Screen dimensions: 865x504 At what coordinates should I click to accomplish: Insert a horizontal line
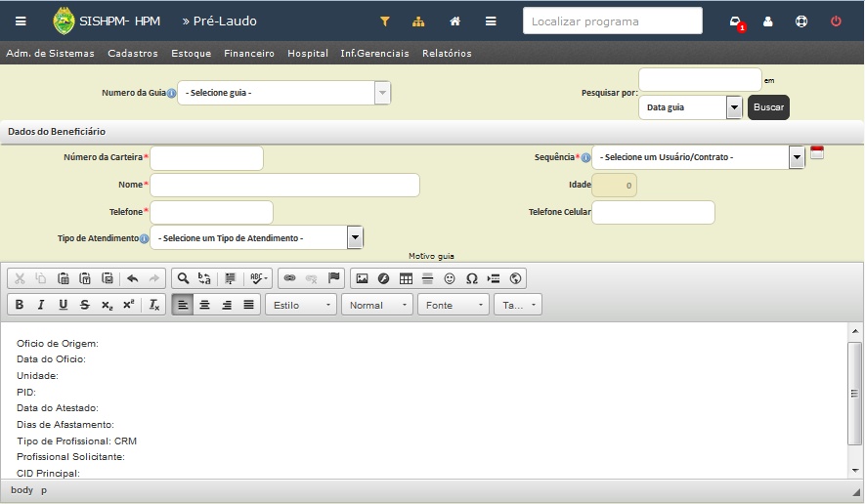[427, 278]
